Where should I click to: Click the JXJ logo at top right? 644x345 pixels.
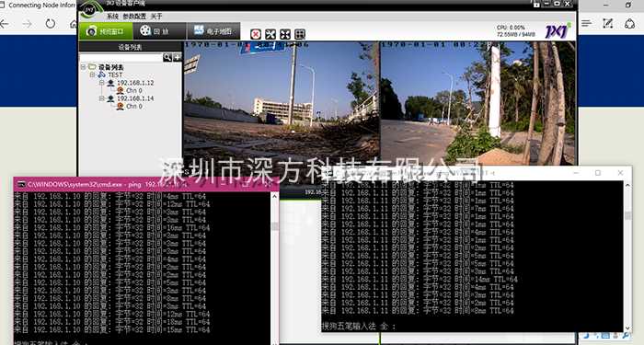[557, 30]
